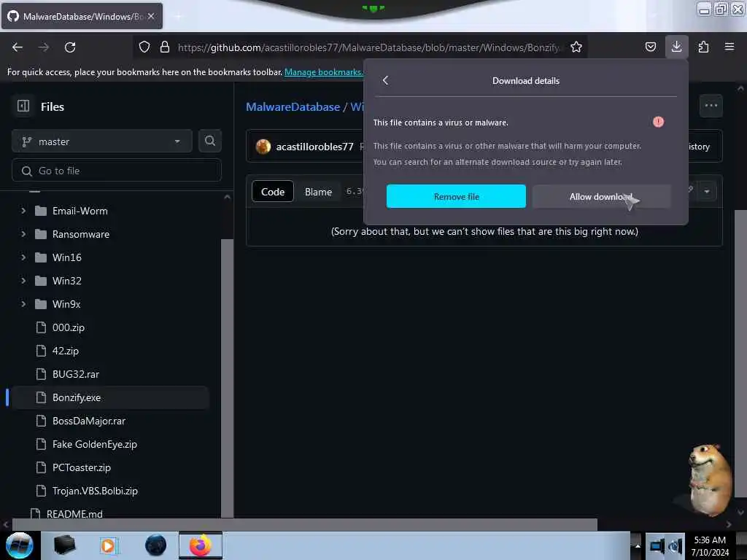Open the black box taskbar application
The height and width of the screenshot is (560, 747).
[64, 545]
